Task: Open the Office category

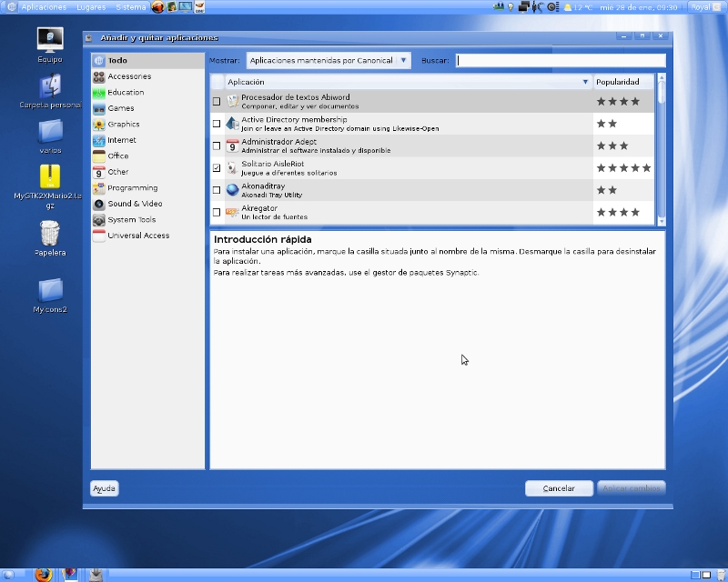Action: click(147, 156)
